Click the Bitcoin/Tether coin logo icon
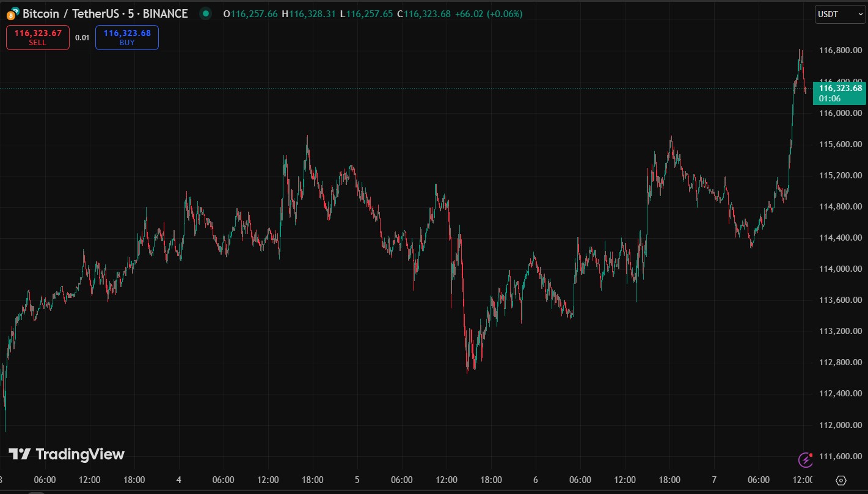The width and height of the screenshot is (868, 494). tap(13, 13)
